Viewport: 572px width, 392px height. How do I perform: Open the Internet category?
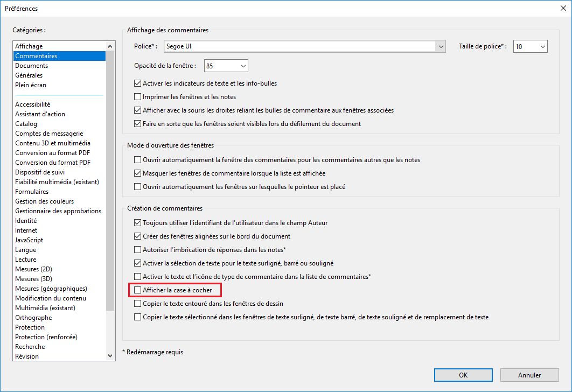tap(59, 230)
